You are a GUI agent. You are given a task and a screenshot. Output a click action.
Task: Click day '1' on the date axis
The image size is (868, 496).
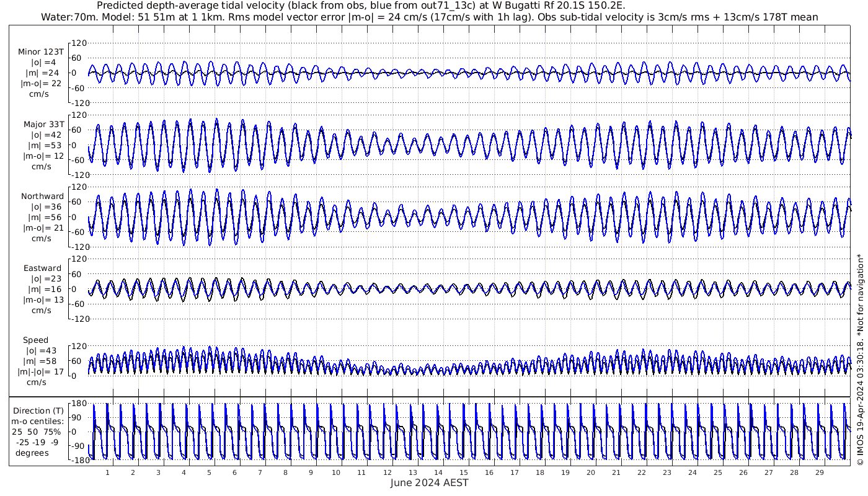(107, 472)
